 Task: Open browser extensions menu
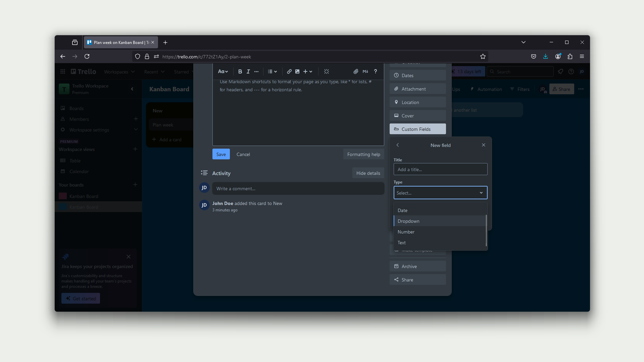(570, 56)
